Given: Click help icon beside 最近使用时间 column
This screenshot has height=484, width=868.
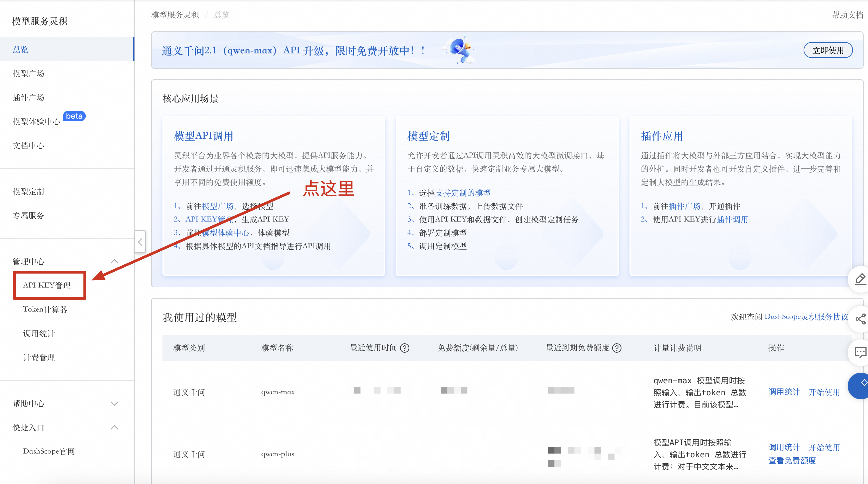Looking at the screenshot, I should click(x=404, y=348).
